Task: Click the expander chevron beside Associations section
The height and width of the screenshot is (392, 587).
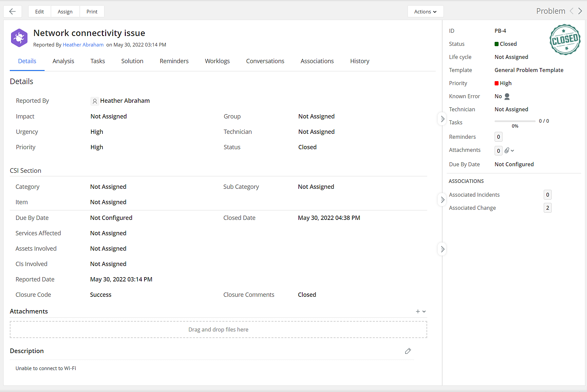Action: [442, 200]
